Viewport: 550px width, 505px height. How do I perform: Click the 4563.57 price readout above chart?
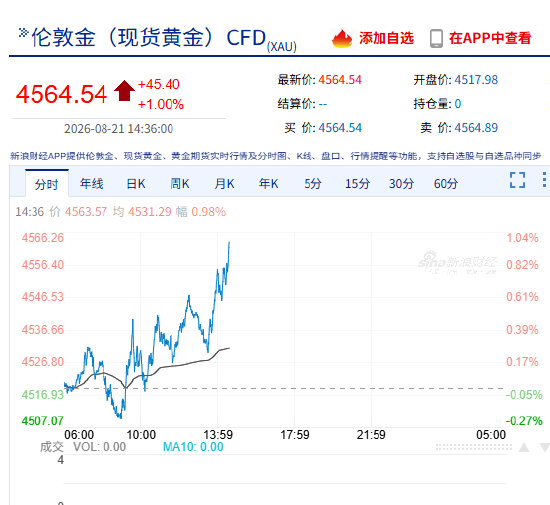pyautogui.click(x=86, y=212)
